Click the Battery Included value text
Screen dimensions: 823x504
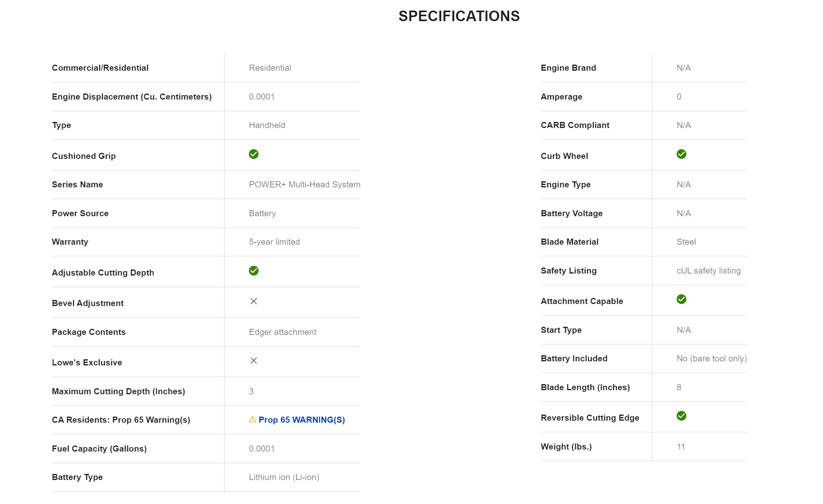712,358
